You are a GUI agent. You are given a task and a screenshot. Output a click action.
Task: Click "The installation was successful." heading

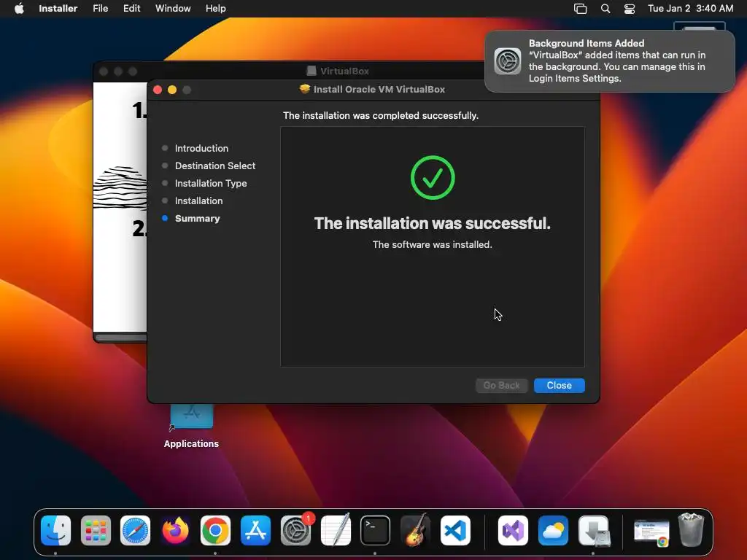point(432,223)
